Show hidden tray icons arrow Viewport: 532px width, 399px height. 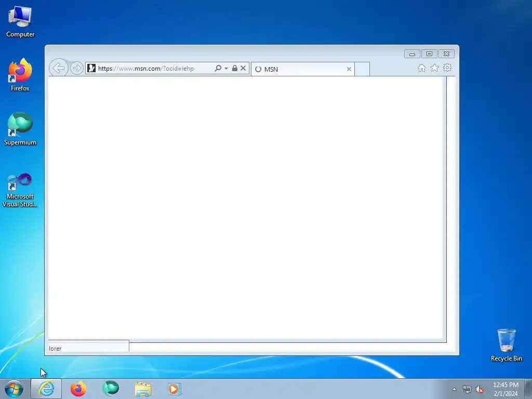click(x=454, y=389)
